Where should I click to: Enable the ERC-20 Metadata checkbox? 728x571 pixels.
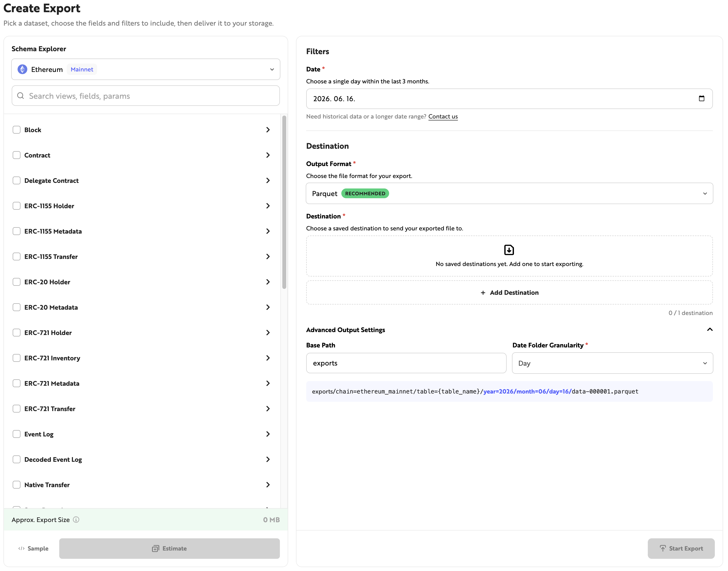tap(16, 307)
